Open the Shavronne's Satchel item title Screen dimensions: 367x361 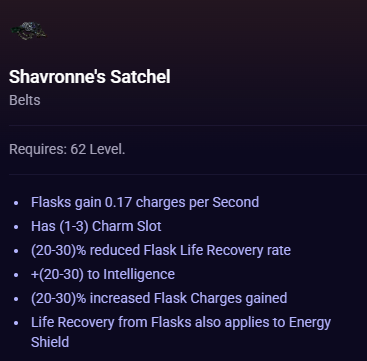coord(90,77)
